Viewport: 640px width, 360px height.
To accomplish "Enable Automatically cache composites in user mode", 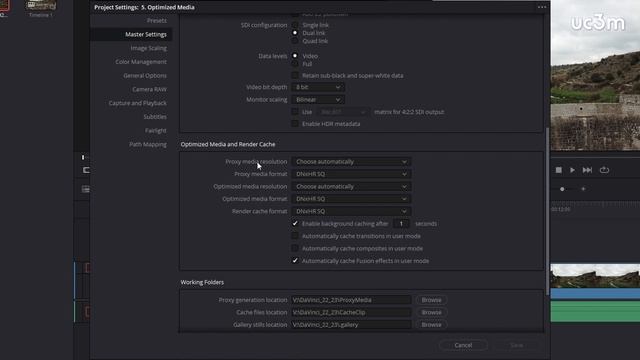I will tap(295, 248).
